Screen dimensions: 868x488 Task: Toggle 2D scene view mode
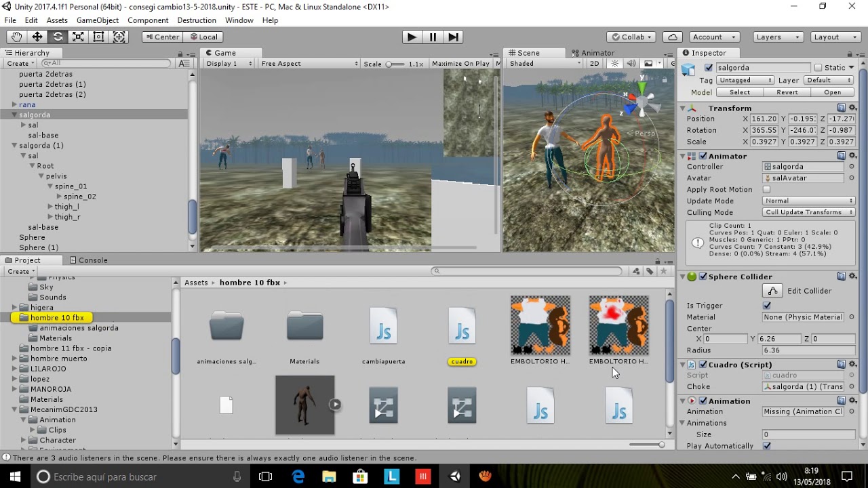(x=594, y=64)
